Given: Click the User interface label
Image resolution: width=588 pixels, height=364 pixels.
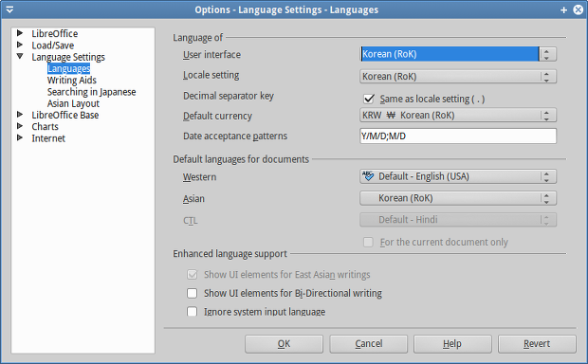Looking at the screenshot, I should [211, 55].
